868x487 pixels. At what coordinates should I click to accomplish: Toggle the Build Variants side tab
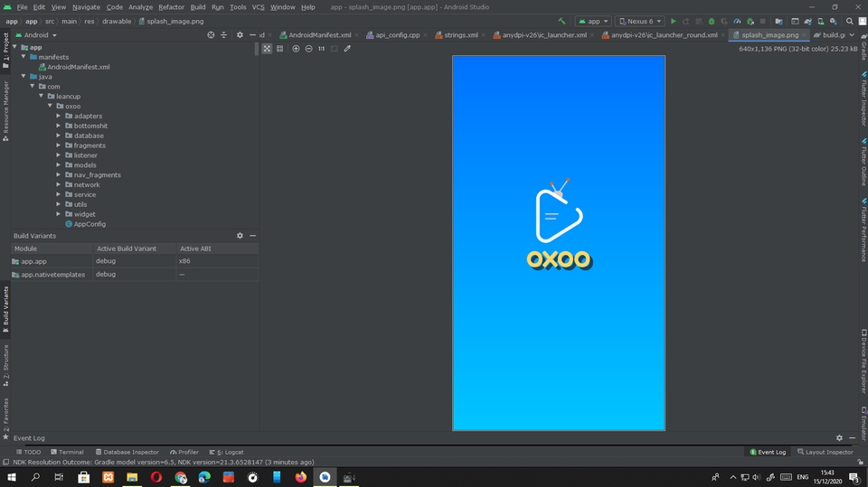(5, 309)
